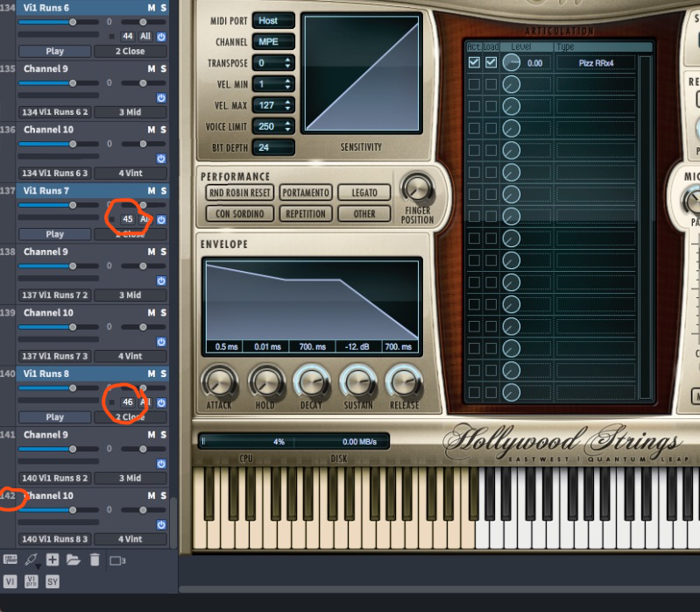Click the Finger Position knob
Screen dimensions: 700x612
tap(417, 188)
